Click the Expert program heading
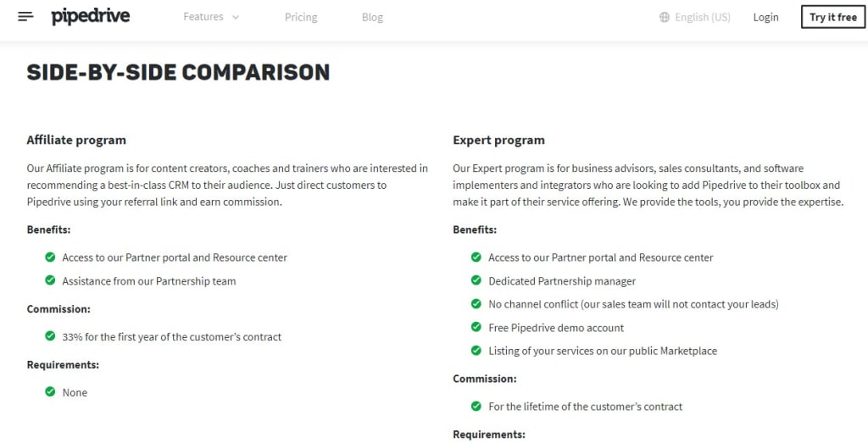 tap(498, 141)
